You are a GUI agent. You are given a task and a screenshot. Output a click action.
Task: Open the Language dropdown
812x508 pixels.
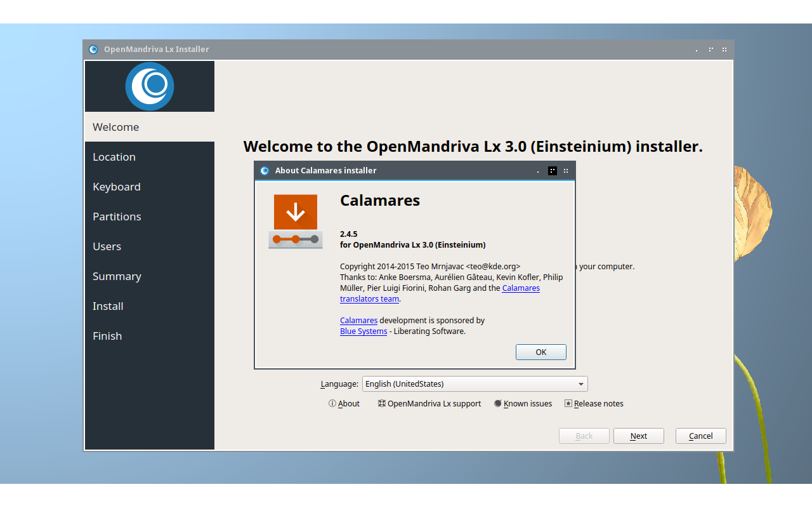click(x=475, y=384)
